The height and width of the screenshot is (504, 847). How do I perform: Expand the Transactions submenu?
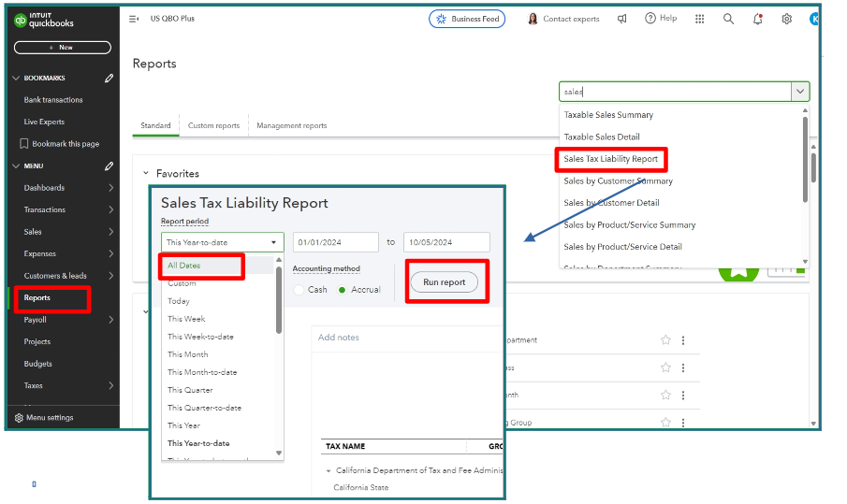coord(110,209)
